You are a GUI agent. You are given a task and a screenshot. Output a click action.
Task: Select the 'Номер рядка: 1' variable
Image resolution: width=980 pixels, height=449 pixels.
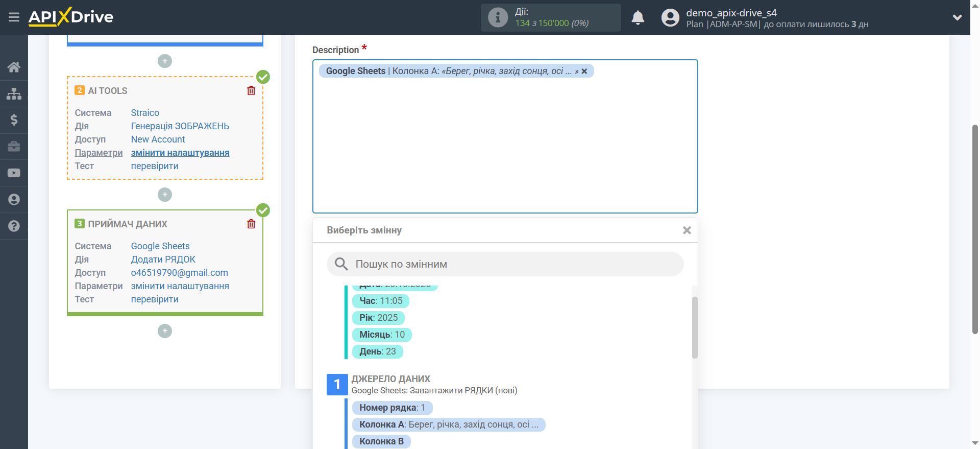(392, 408)
